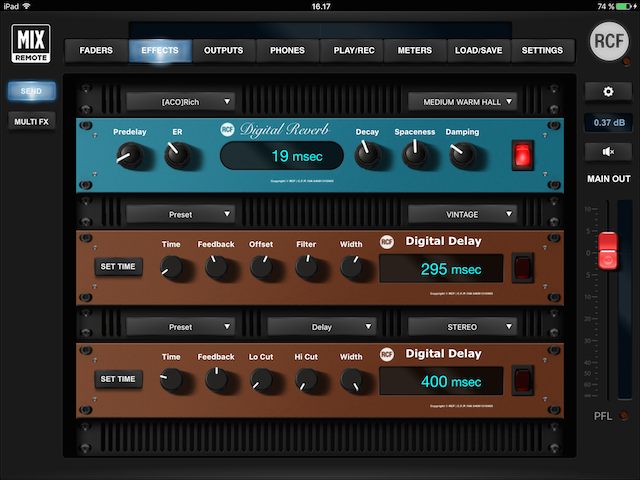Image resolution: width=640 pixels, height=480 pixels.
Task: Open the VINTAGE type dropdown
Action: [462, 214]
